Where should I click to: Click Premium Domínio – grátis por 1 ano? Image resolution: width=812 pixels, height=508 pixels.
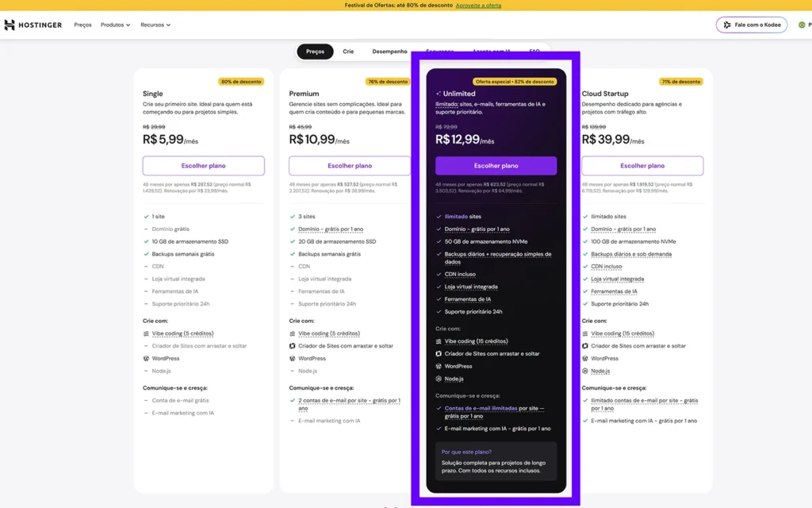click(331, 229)
